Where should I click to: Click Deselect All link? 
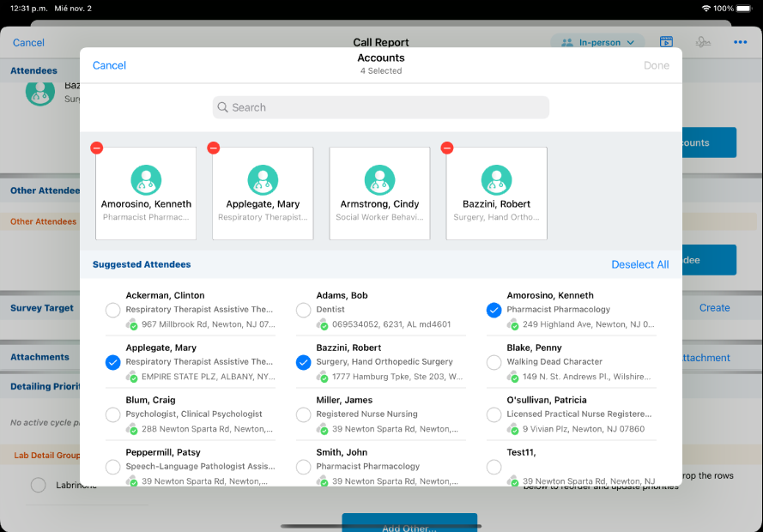point(639,264)
